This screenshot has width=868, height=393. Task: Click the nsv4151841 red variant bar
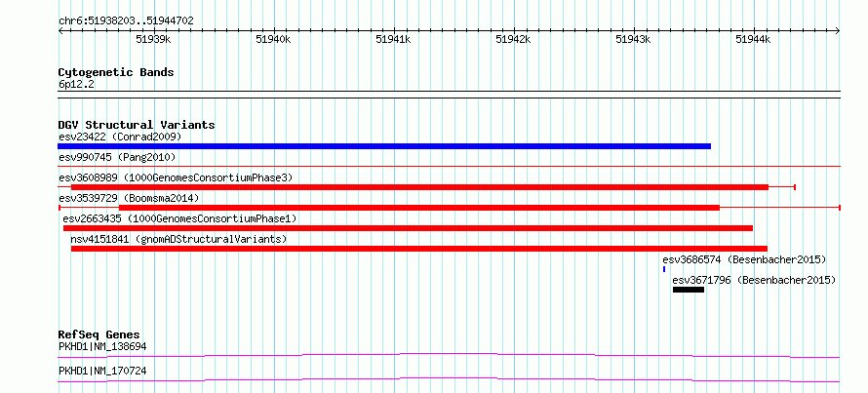(419, 249)
